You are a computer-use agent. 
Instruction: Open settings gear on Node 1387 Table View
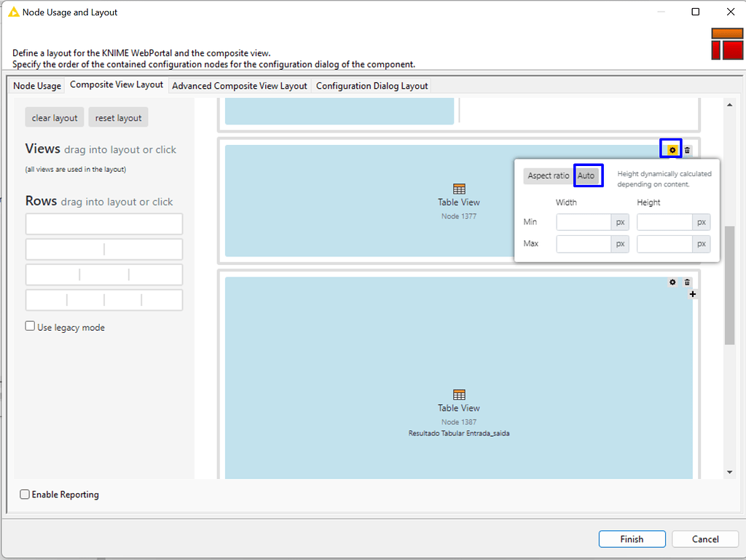pos(672,282)
